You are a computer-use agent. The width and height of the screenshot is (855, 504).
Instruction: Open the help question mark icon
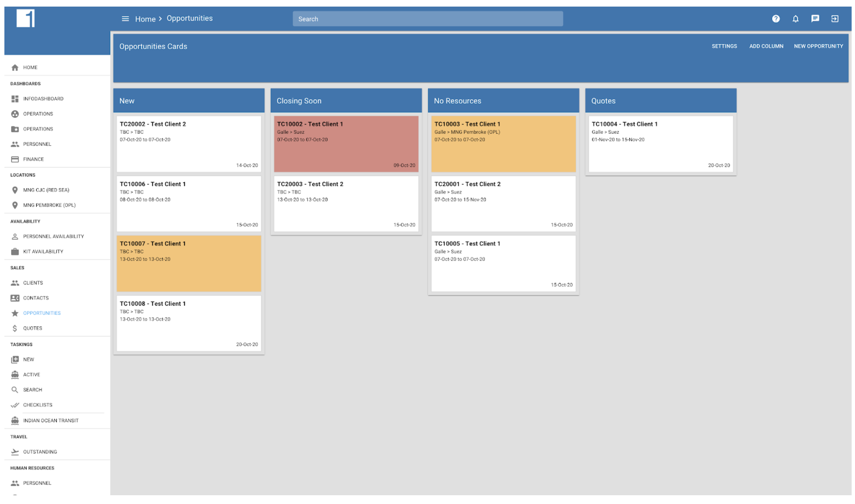776,19
